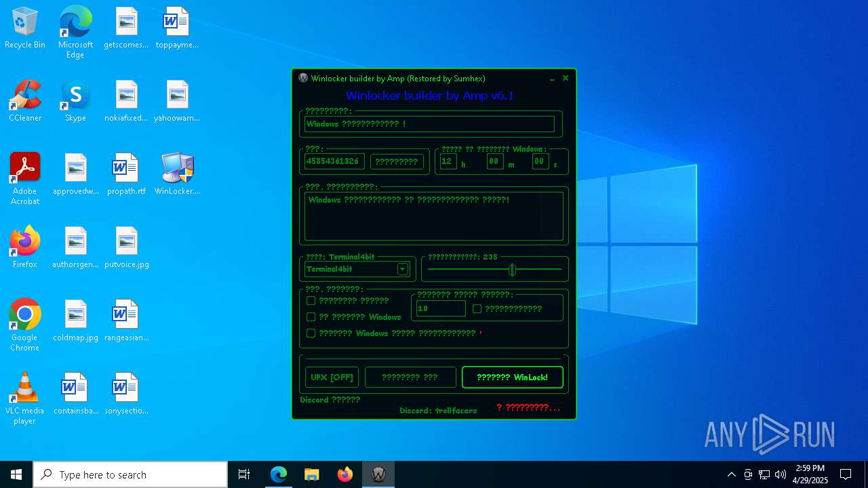Open the Recycle Bin desktop icon
Screen dimensions: 868x488
(x=25, y=28)
